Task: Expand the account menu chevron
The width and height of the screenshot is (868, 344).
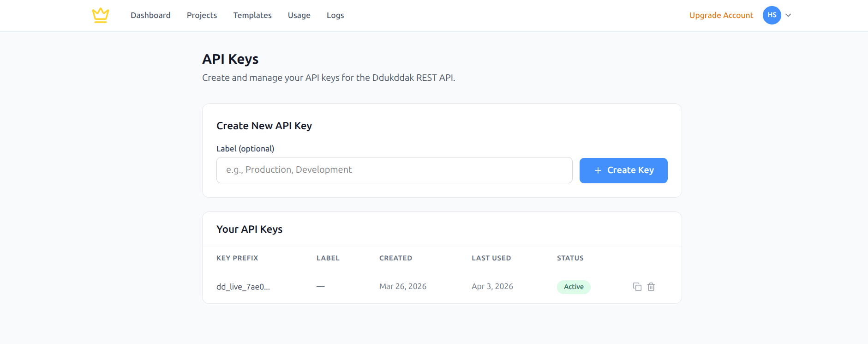Action: [788, 15]
